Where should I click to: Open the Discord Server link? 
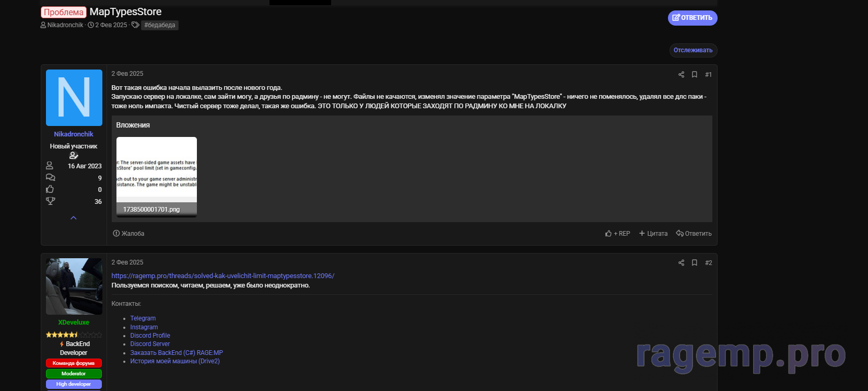pos(150,344)
